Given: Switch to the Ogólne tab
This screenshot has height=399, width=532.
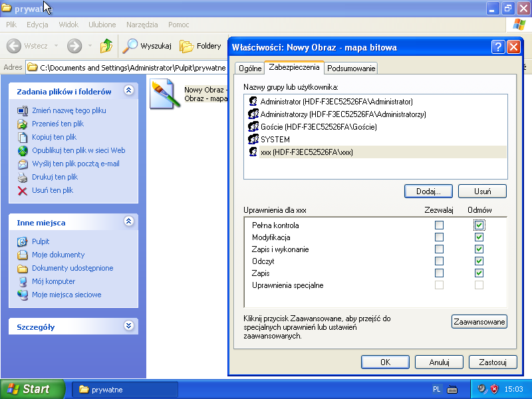Looking at the screenshot, I should 249,68.
